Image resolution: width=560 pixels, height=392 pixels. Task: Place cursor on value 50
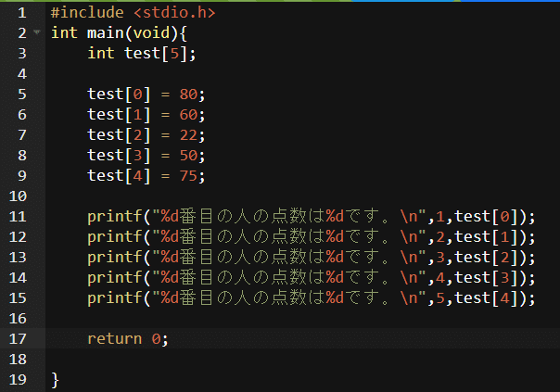point(188,156)
